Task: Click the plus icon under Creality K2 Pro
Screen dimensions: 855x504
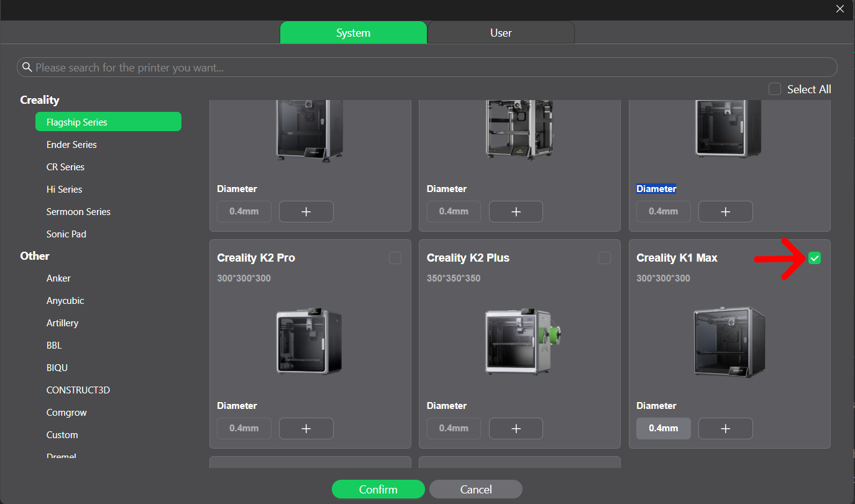Action: tap(306, 428)
